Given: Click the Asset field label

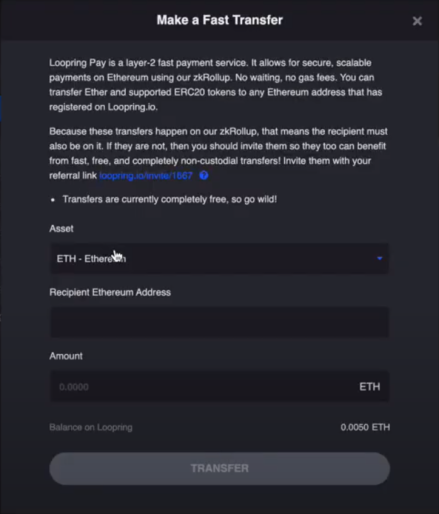Looking at the screenshot, I should point(61,229).
